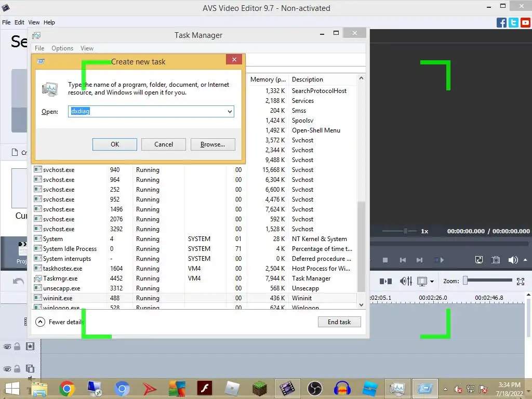This screenshot has height=399, width=532.
Task: Open Minecraft grass block icon in taskbar
Action: tap(260, 389)
